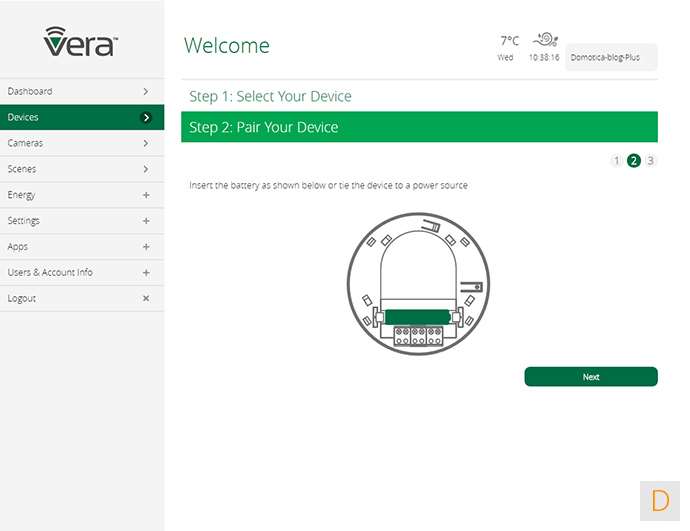Expand the Energy menu plus icon
Viewport: 690px width, 531px height.
pos(146,195)
